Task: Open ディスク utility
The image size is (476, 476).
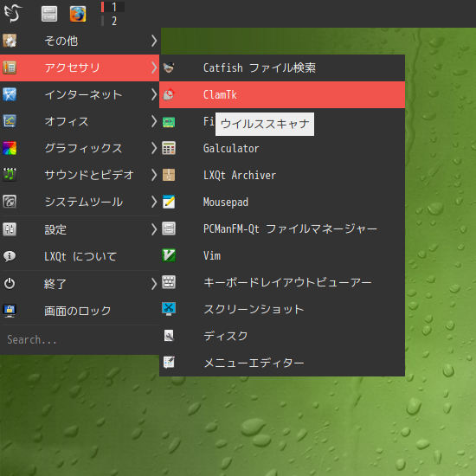Action: [282, 336]
